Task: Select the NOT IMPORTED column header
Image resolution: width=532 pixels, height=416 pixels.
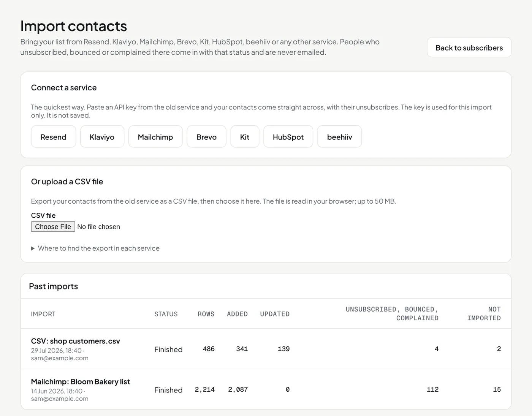Action: point(484,314)
